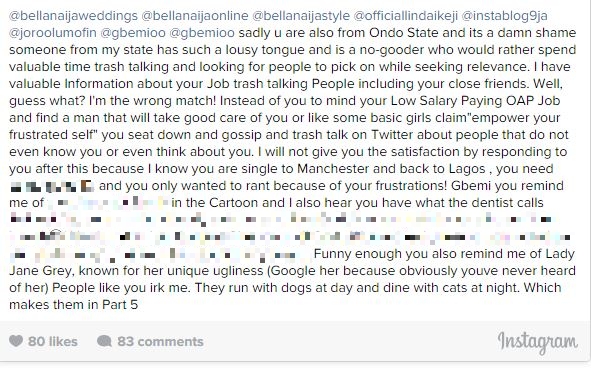Open the Instagram logo link
This screenshot has height=374, width=591.
coord(537,342)
